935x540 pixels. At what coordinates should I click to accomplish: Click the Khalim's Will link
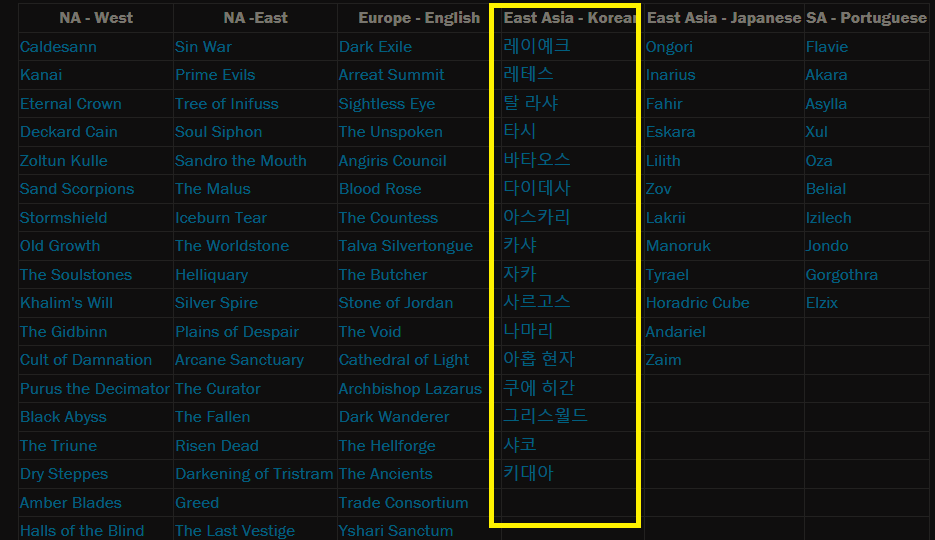pyautogui.click(x=66, y=303)
